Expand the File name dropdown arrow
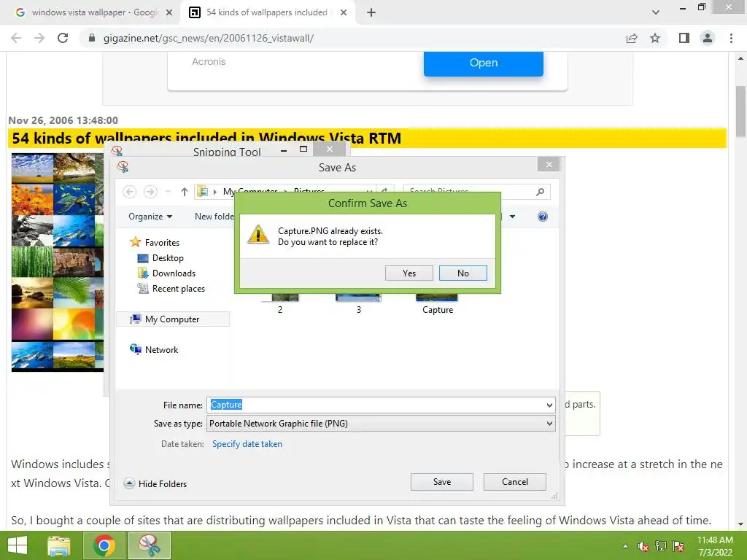Viewport: 747px width, 560px height. pos(549,405)
